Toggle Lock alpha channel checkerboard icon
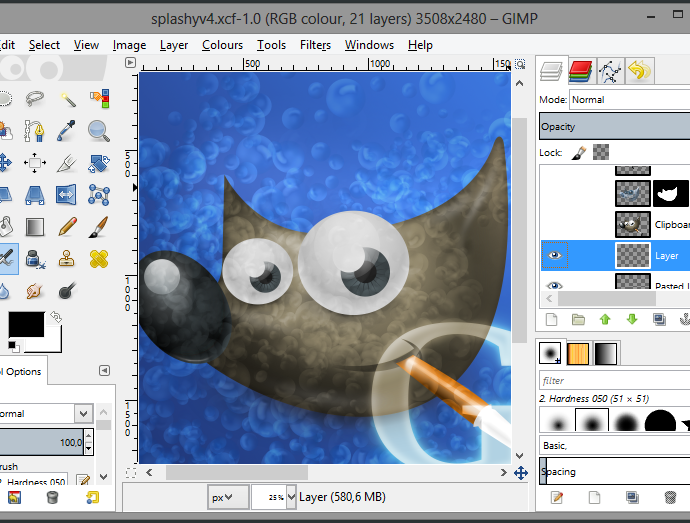Screen dimensions: 690x523 click(x=601, y=152)
